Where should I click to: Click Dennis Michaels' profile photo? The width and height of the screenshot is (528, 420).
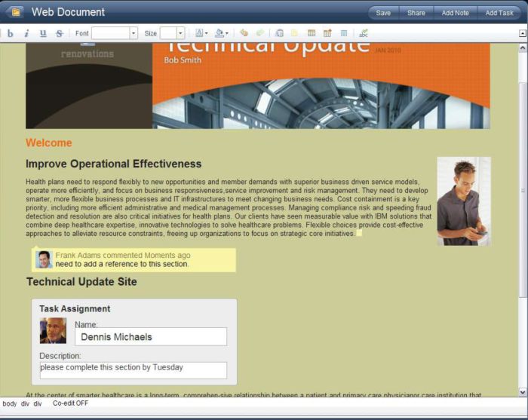point(53,330)
